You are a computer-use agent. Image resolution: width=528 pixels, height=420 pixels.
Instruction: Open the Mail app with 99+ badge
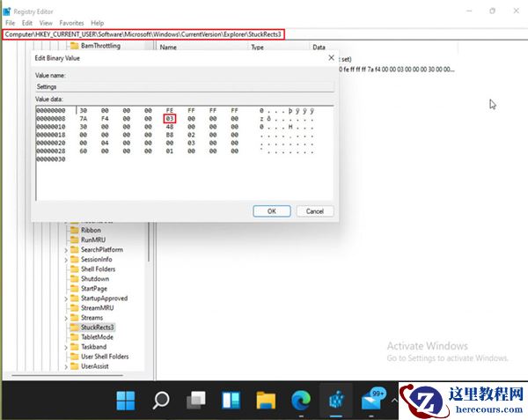pos(372,400)
